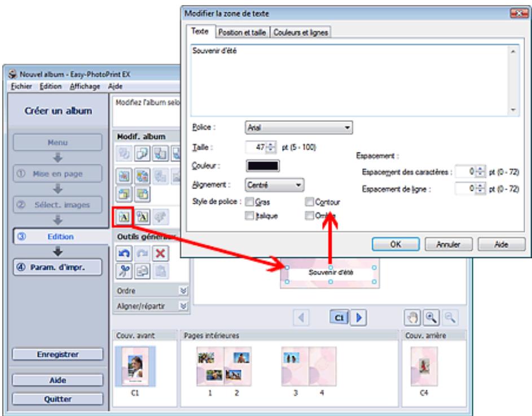The height and width of the screenshot is (416, 532).
Task: Select the pages 1-2 spread thumbnail
Action: pyautogui.click(x=224, y=366)
